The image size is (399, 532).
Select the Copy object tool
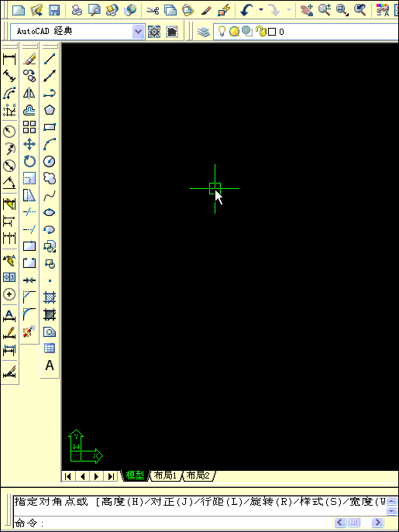click(x=29, y=76)
